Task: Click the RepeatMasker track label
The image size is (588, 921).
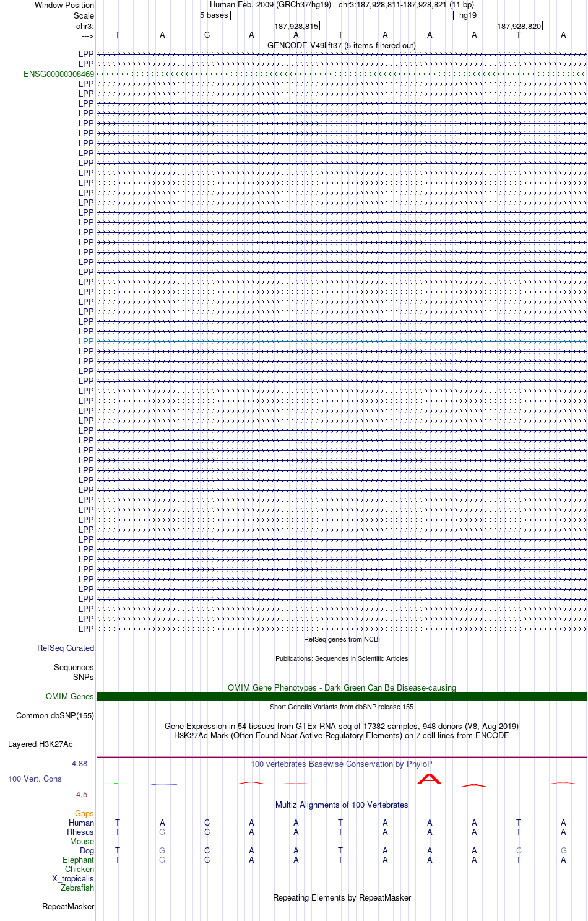Action: (x=68, y=907)
